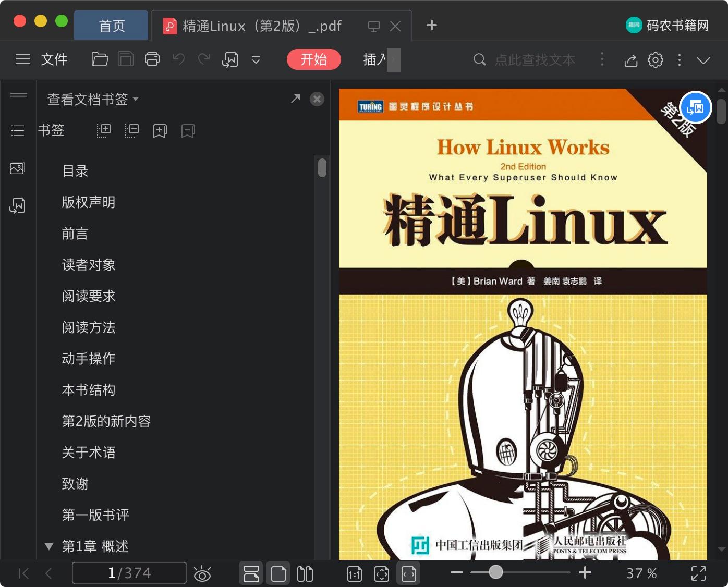Open the 阅读要求 bookmark
The height and width of the screenshot is (587, 728).
click(89, 296)
